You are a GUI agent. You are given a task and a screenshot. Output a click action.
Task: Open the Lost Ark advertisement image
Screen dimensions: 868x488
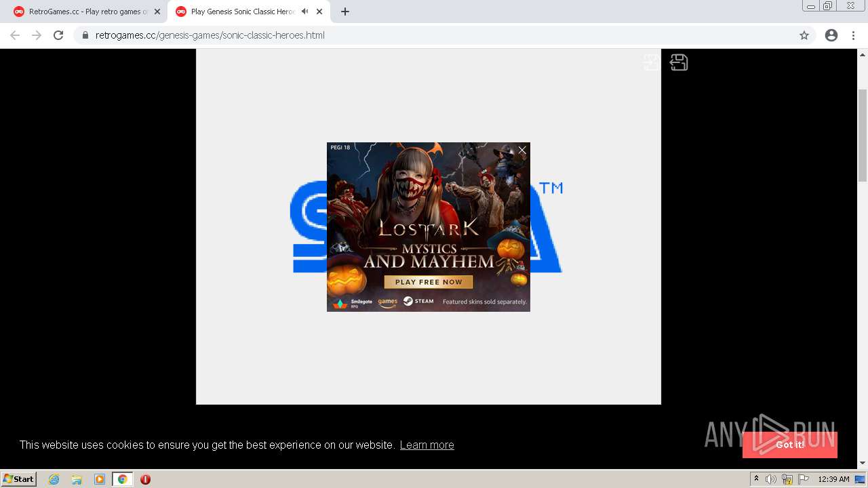point(429,227)
